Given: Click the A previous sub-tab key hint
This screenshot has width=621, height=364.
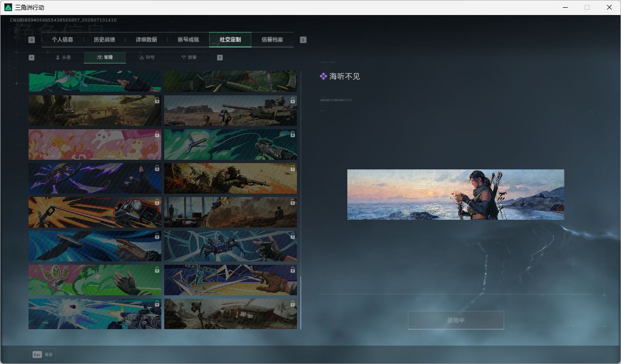Looking at the screenshot, I should point(31,58).
